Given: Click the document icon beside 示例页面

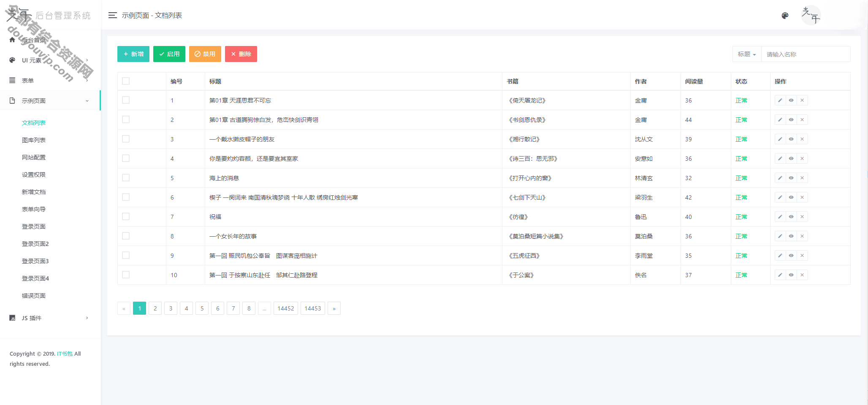Looking at the screenshot, I should point(12,100).
